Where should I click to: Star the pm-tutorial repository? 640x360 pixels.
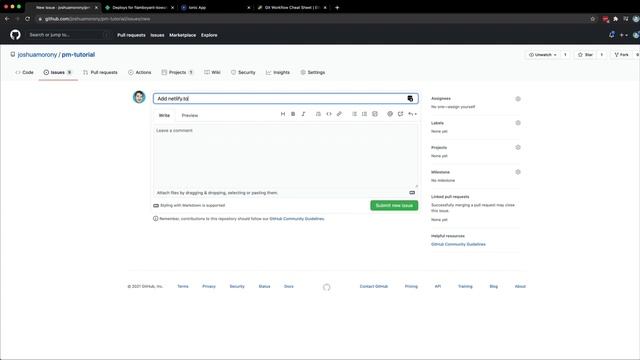tap(585, 55)
